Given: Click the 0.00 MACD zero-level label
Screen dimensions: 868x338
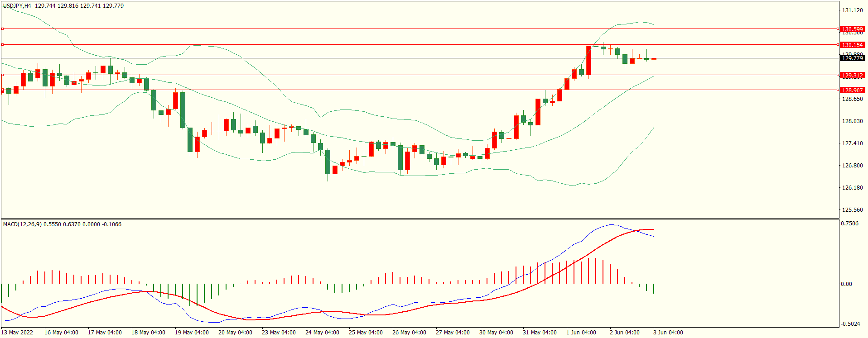Looking at the screenshot, I should (846, 284).
